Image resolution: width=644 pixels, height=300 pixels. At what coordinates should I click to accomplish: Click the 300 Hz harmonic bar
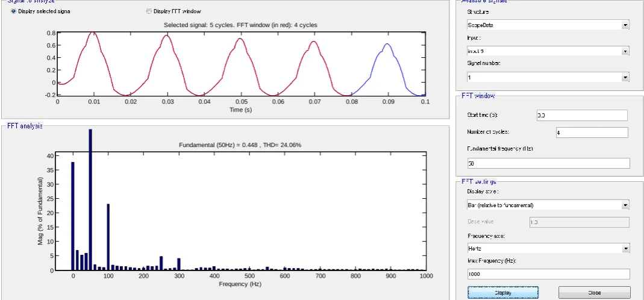(179, 264)
